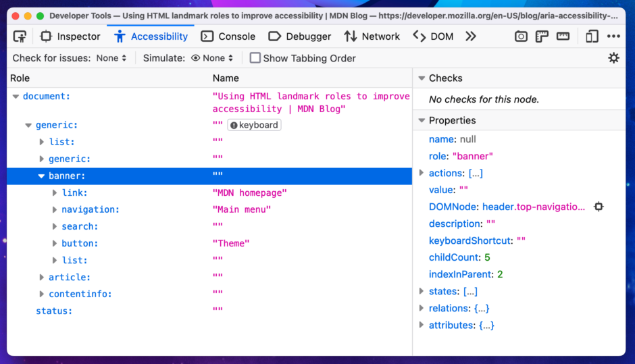This screenshot has width=635, height=364.
Task: Expand the link MDN homepage node
Action: tap(54, 192)
